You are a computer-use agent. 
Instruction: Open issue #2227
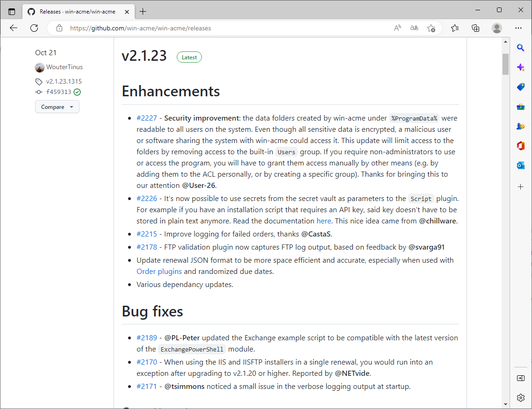point(147,118)
